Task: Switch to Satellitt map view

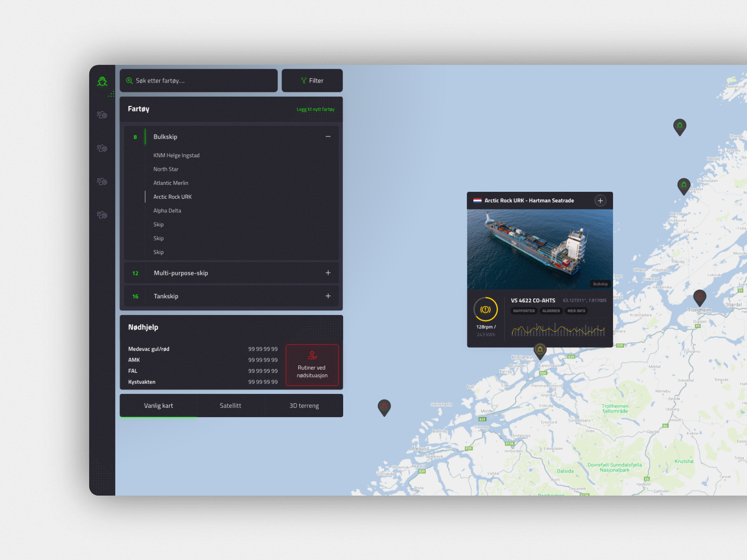Action: tap(231, 406)
